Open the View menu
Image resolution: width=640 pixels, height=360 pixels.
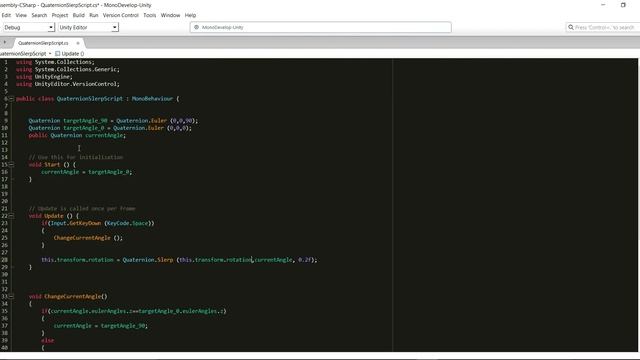[21, 15]
